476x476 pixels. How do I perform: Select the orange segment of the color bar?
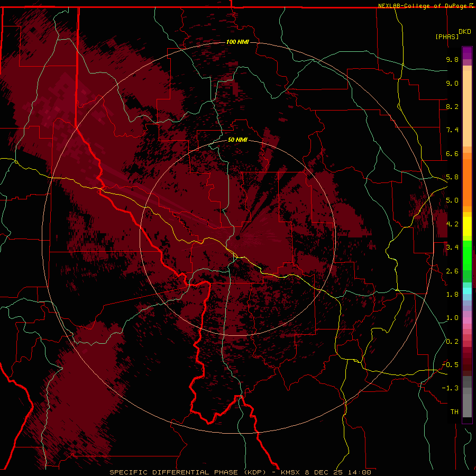(467, 182)
